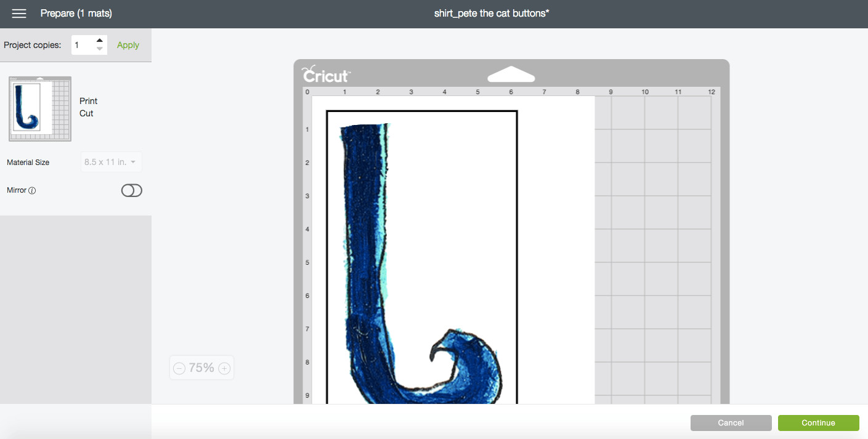The image size is (868, 439).
Task: Click the Cricut logo on mat
Action: pyautogui.click(x=326, y=75)
